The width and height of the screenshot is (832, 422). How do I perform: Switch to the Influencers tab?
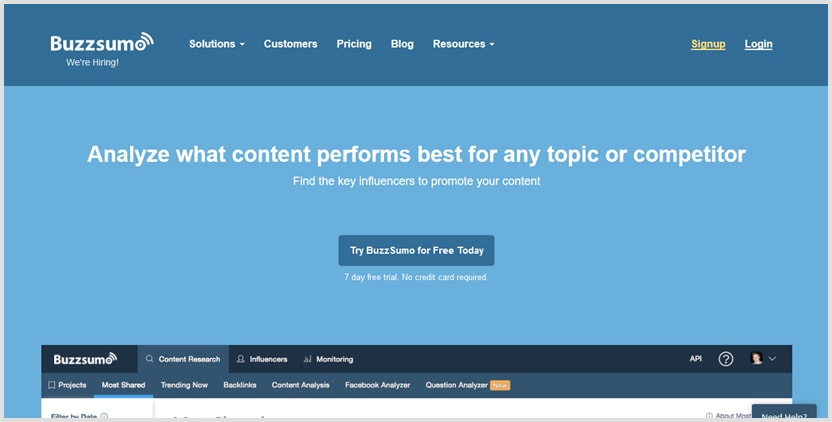262,359
